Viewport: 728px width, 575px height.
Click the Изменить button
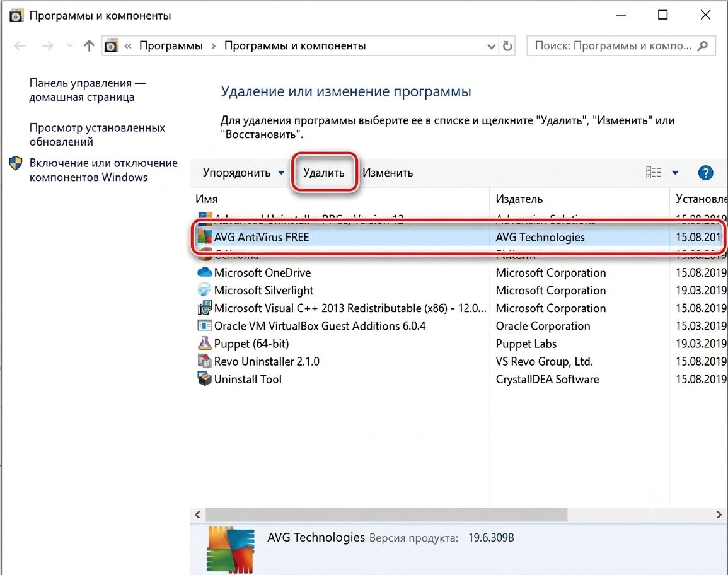(x=388, y=173)
